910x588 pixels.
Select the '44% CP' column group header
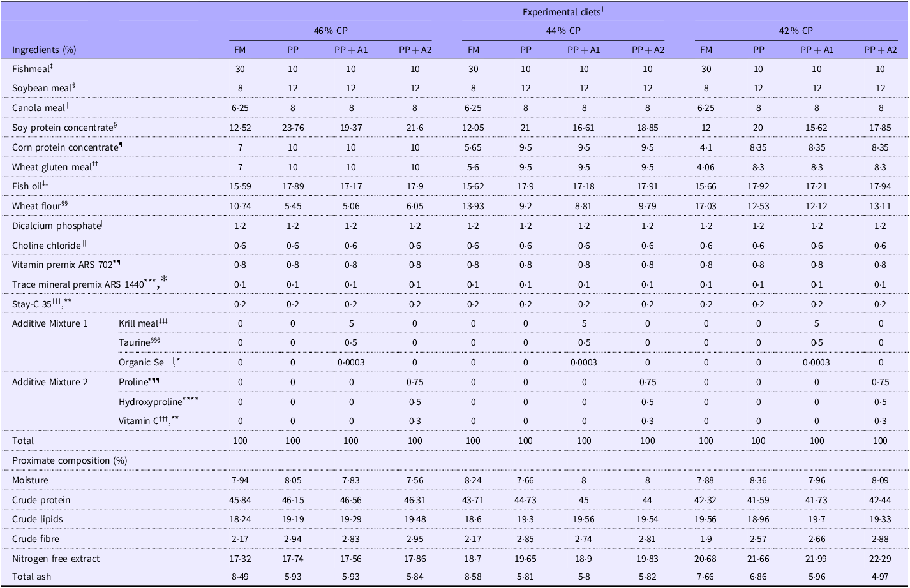point(563,31)
